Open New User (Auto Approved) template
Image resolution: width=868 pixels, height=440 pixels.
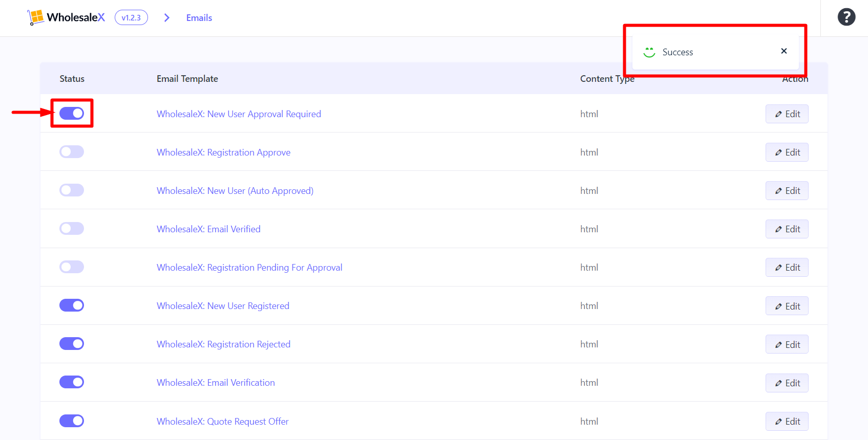235,191
